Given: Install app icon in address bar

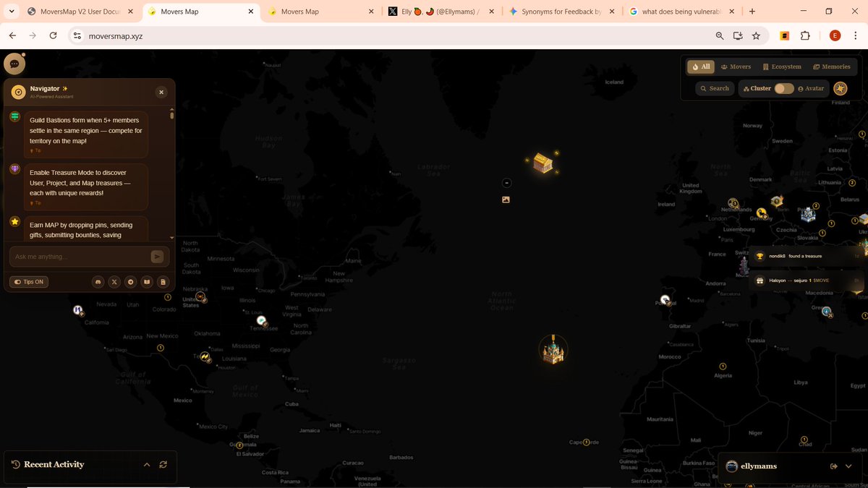Looking at the screenshot, I should (738, 35).
